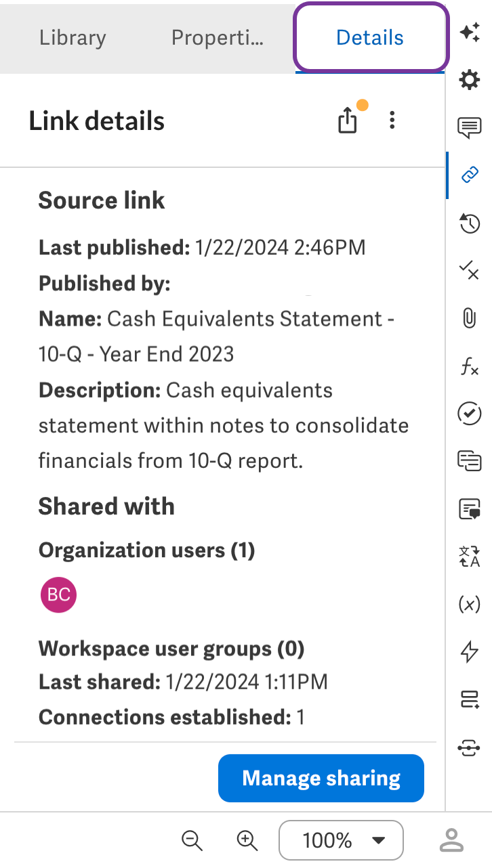Open the user profile icon
Viewport: 492px width, 868px height.
(451, 840)
